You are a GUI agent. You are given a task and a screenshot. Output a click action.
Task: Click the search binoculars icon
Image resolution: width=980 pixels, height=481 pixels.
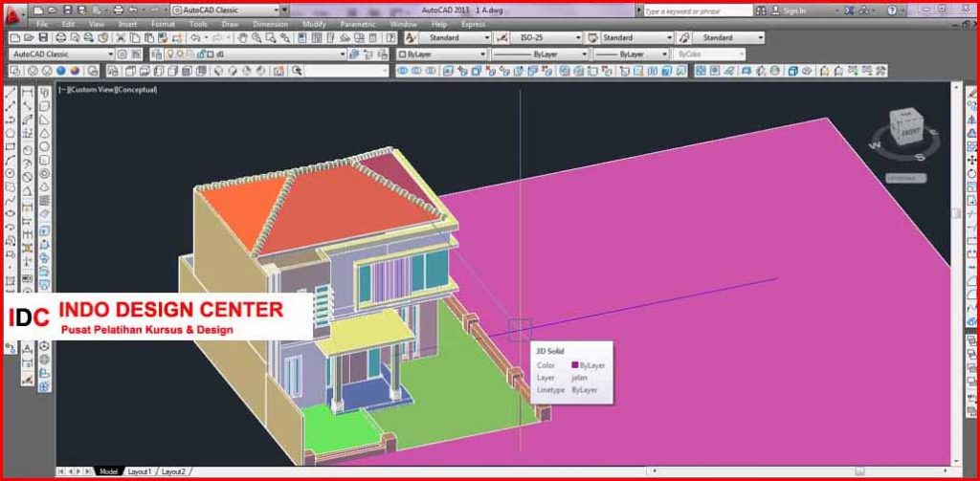[x=761, y=11]
